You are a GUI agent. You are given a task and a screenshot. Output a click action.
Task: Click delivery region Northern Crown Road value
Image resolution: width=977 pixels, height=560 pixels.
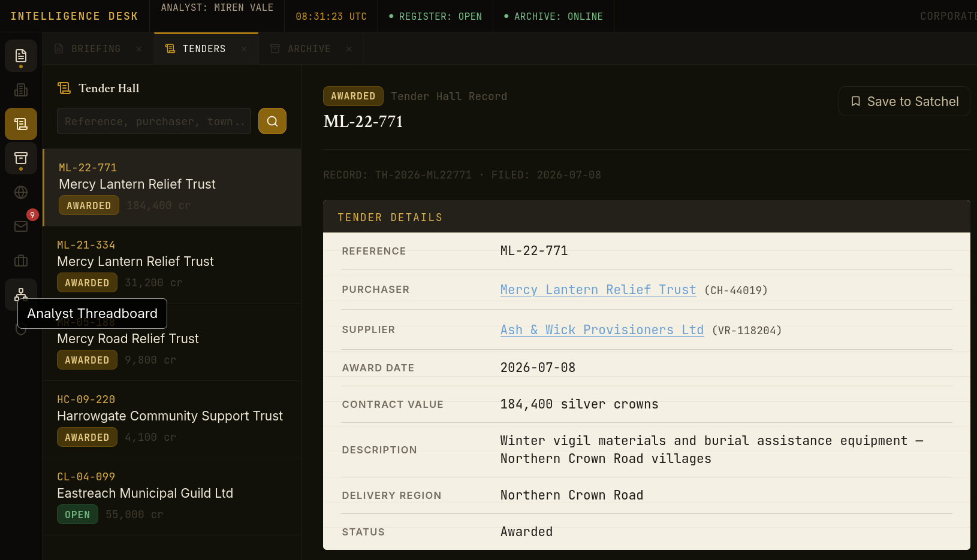point(572,495)
